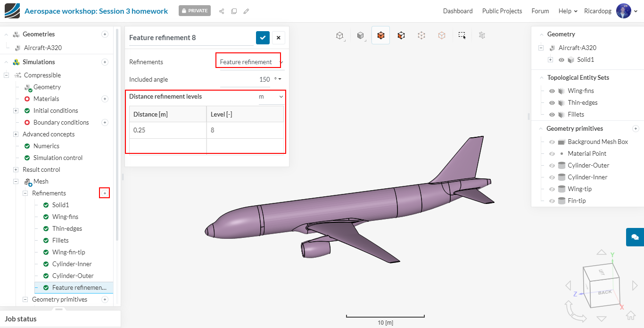The image size is (644, 328).
Task: Open the Wing-fin-tip refinement
Action: click(69, 252)
